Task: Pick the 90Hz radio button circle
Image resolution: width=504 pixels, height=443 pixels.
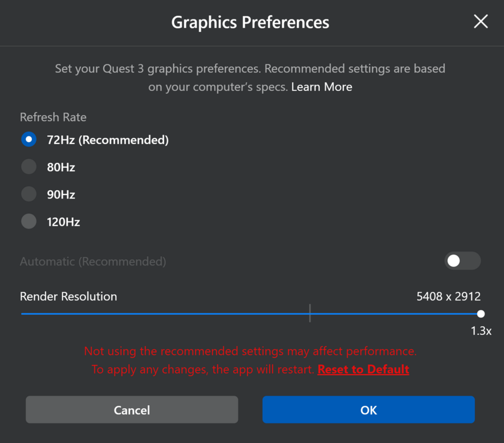Action: pyautogui.click(x=28, y=194)
